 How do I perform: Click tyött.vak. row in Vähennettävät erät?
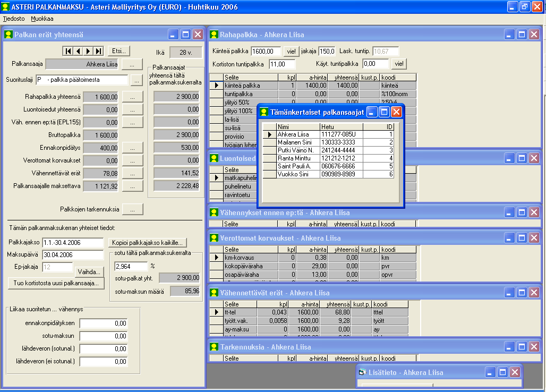pyautogui.click(x=309, y=321)
